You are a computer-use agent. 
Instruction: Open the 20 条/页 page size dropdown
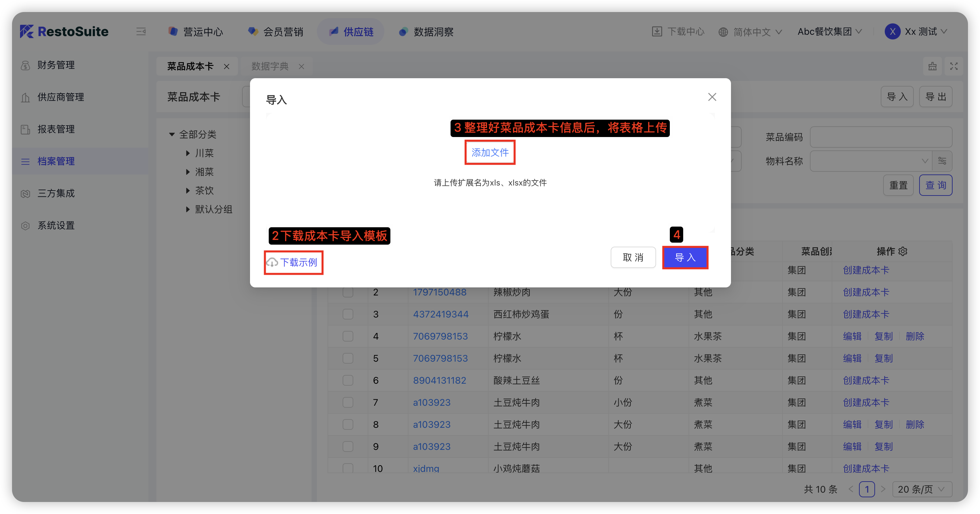[x=922, y=489]
